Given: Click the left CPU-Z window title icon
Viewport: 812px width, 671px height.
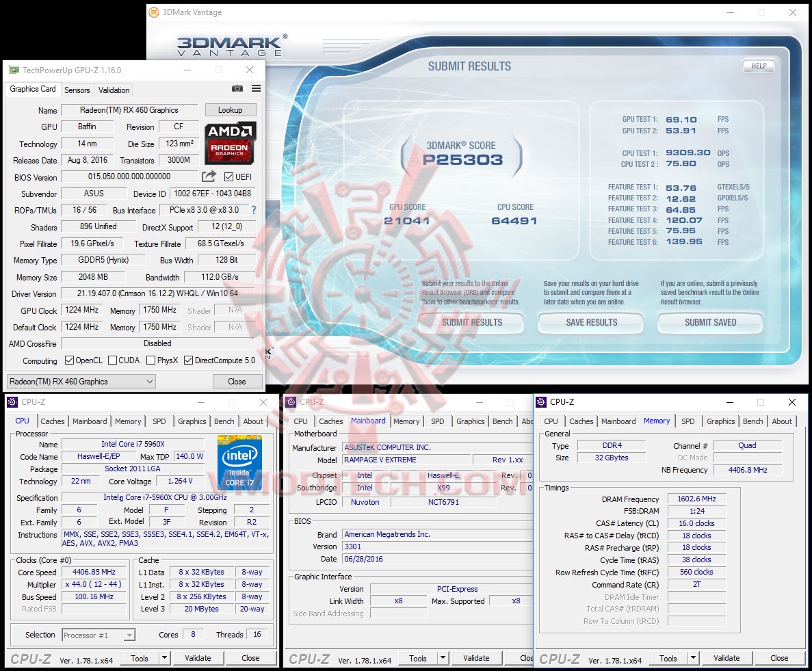Looking at the screenshot, I should [12, 402].
